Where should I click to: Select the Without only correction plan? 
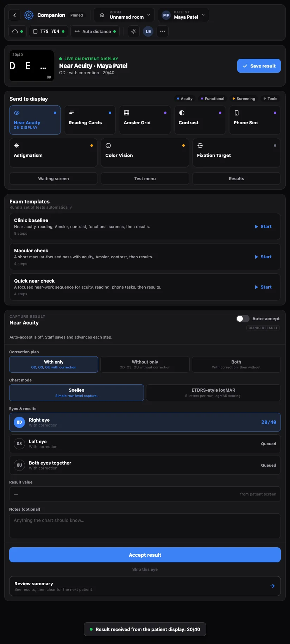pos(145,364)
